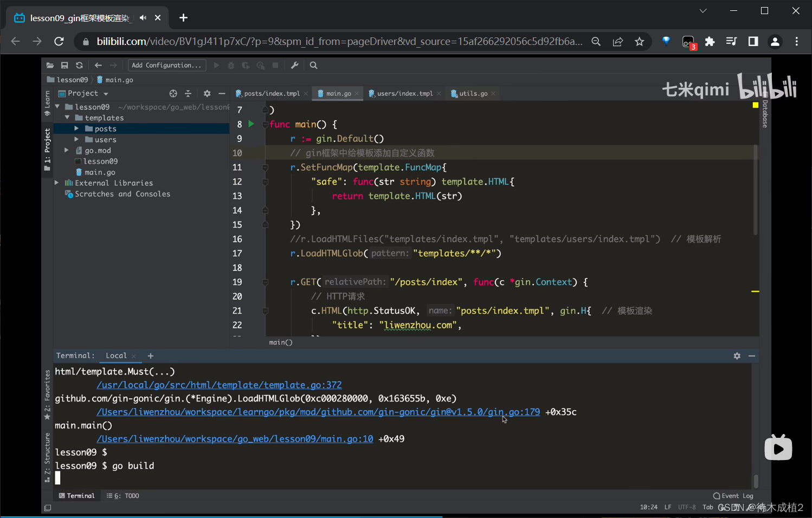Image resolution: width=812 pixels, height=518 pixels.
Task: Click the Add Configuration button
Action: (166, 66)
